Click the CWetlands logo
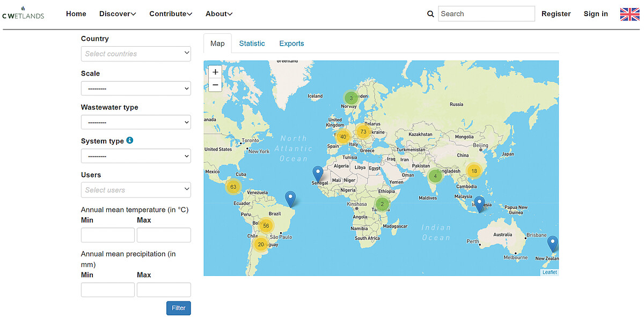Image resolution: width=644 pixels, height=317 pixels. (x=23, y=13)
